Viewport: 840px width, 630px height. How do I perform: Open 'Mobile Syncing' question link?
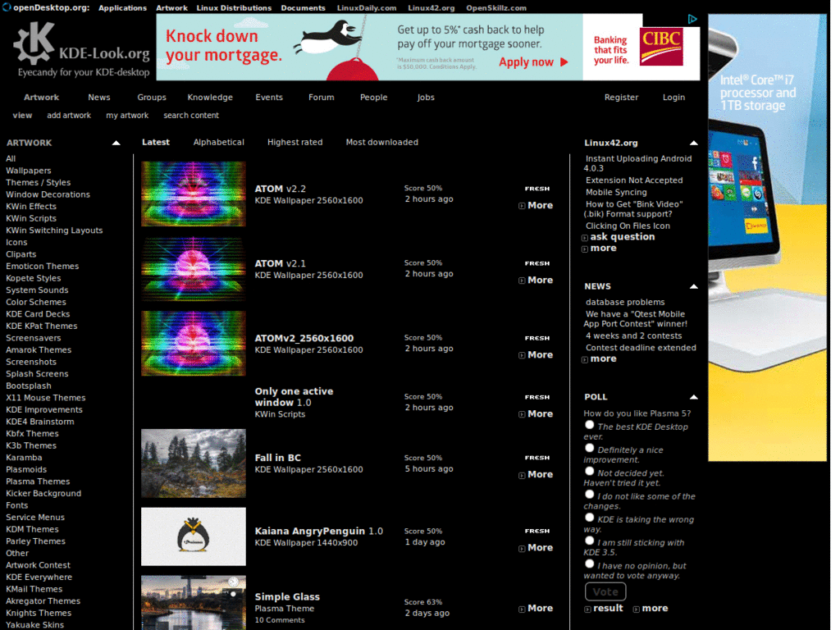tap(616, 192)
